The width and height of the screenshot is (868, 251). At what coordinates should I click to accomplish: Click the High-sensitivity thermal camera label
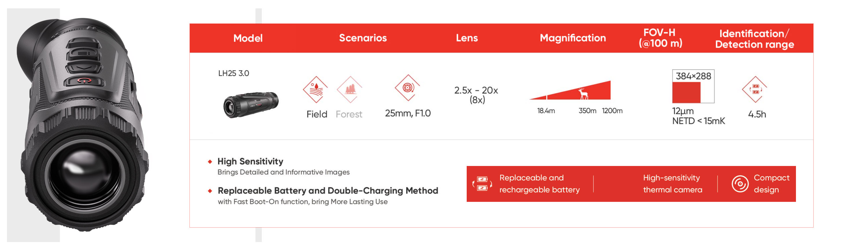point(672,184)
